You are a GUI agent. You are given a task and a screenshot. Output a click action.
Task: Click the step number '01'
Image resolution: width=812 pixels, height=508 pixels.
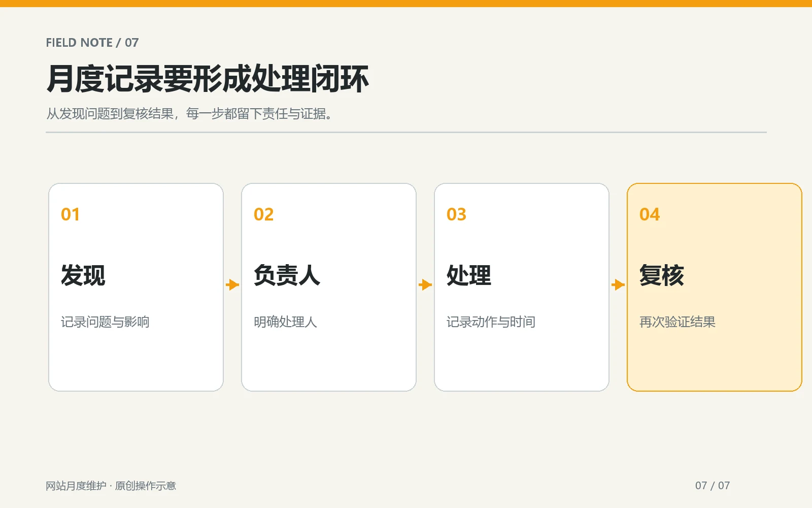tap(70, 214)
